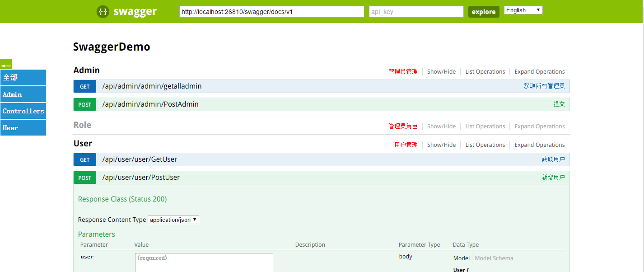Expand the Role section heading
644x272 pixels.
click(83, 125)
